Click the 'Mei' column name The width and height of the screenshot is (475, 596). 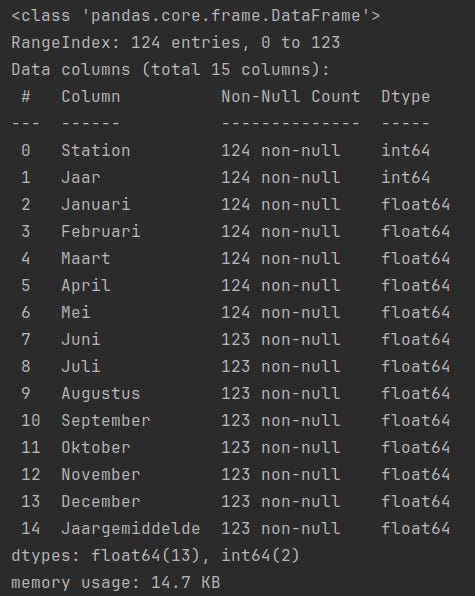tap(76, 312)
